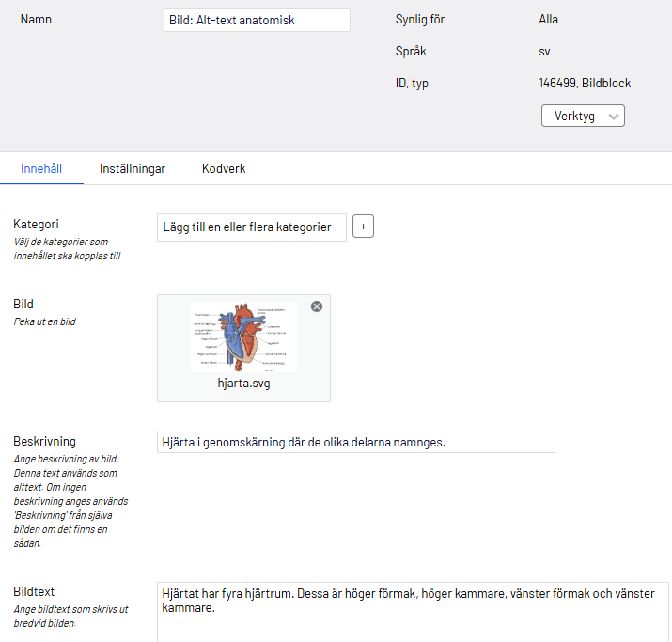Click the 'Lägg till en eller flera kategorier' field

[252, 227]
